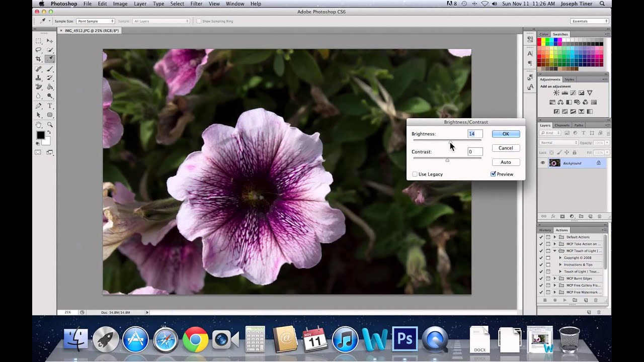Select the Crop tool

coord(39,59)
